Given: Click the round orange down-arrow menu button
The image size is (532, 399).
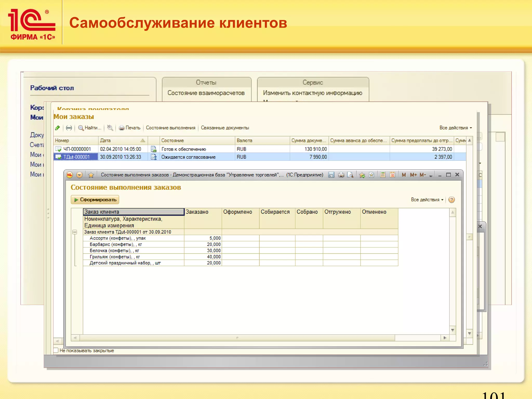Looking at the screenshot, I should click(79, 175).
